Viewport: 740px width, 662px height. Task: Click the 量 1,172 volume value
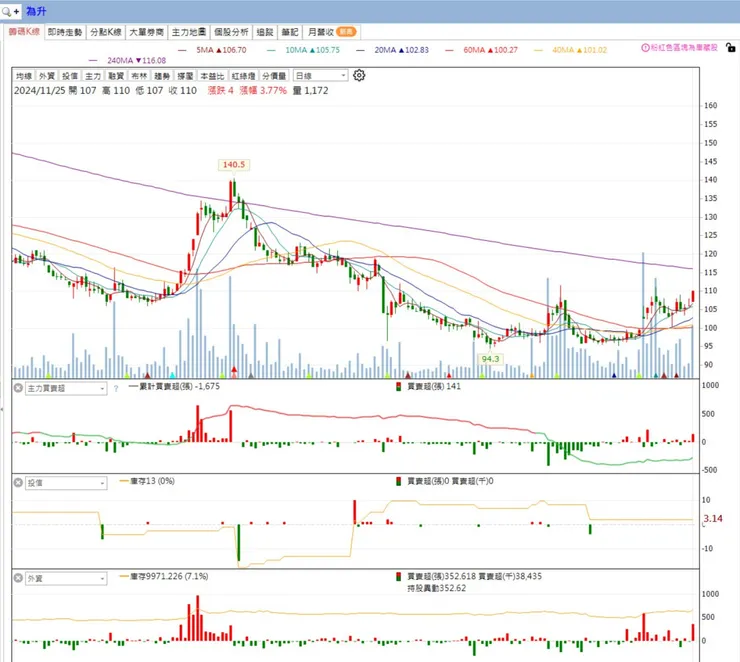[x=311, y=91]
